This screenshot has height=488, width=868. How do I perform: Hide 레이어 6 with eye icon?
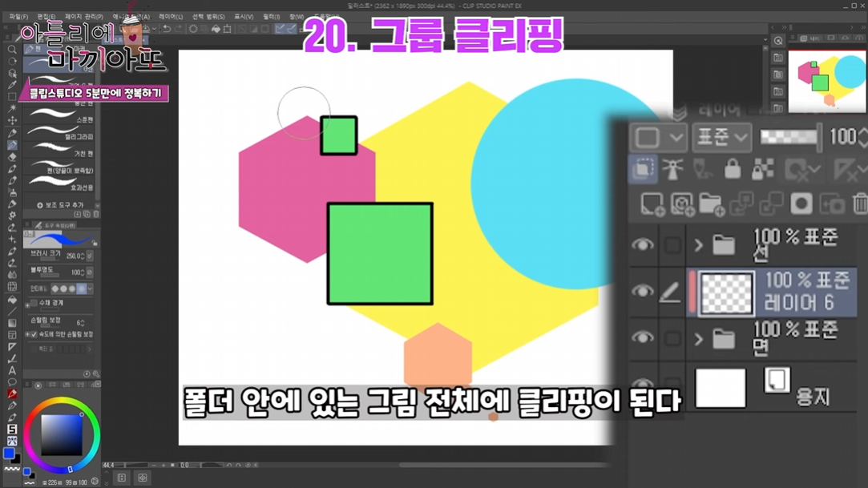(x=642, y=290)
